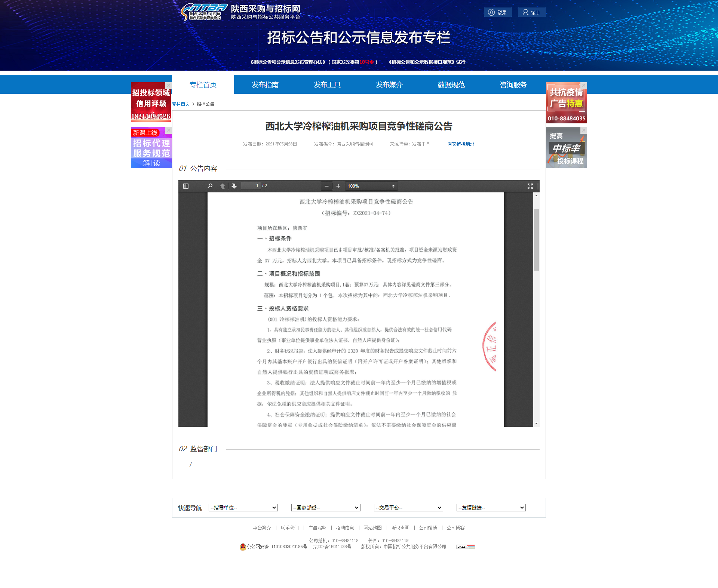
Task: Toggle the PDF viewer sidebar
Action: [186, 186]
